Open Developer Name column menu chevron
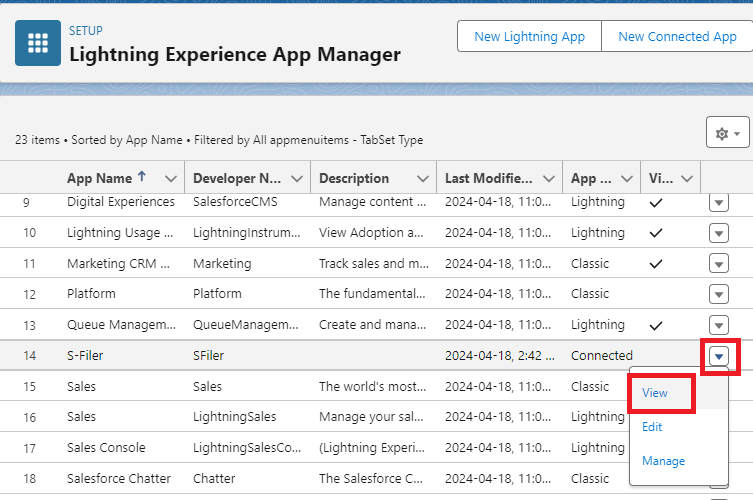The image size is (753, 500). (297, 179)
